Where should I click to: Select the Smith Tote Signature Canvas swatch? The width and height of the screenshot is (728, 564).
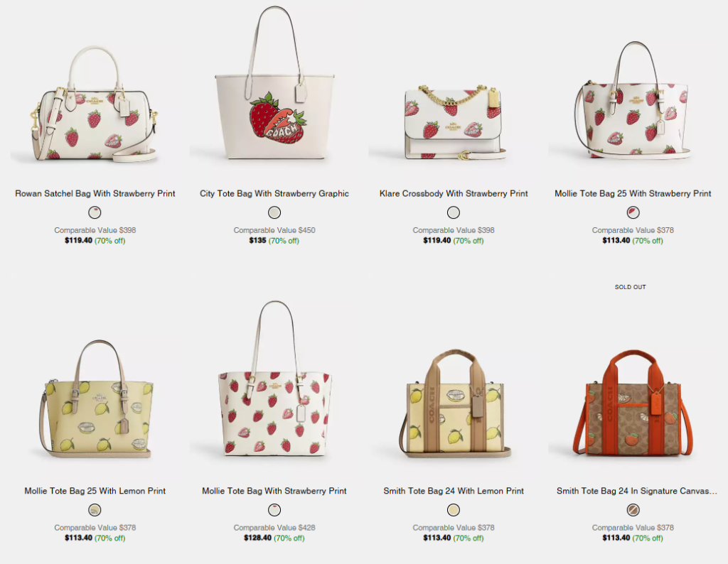pos(633,510)
